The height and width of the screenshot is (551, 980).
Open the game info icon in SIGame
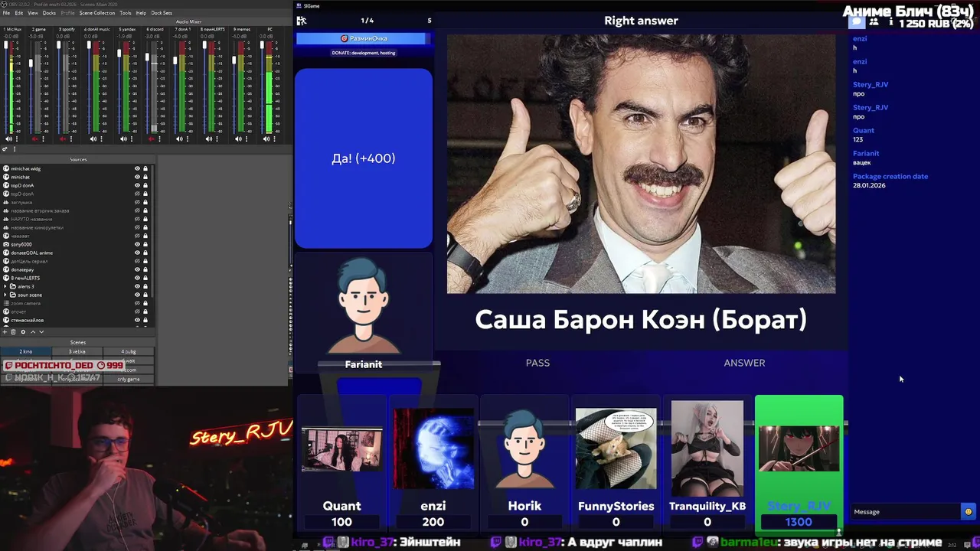(x=890, y=21)
